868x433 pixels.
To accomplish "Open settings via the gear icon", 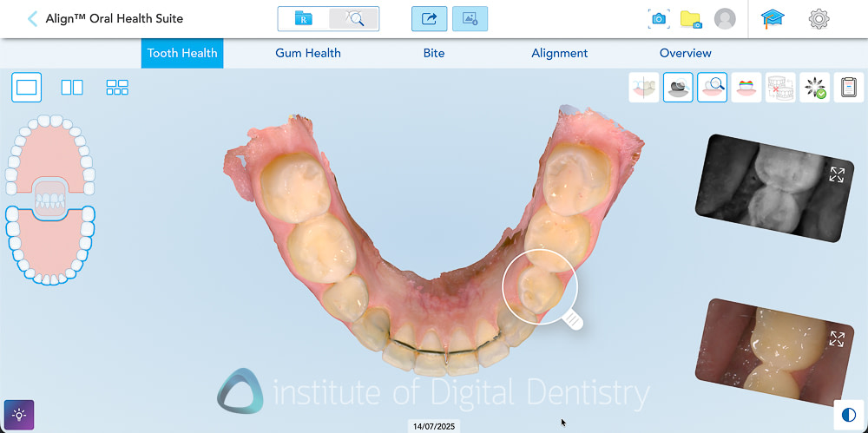I will click(x=819, y=19).
